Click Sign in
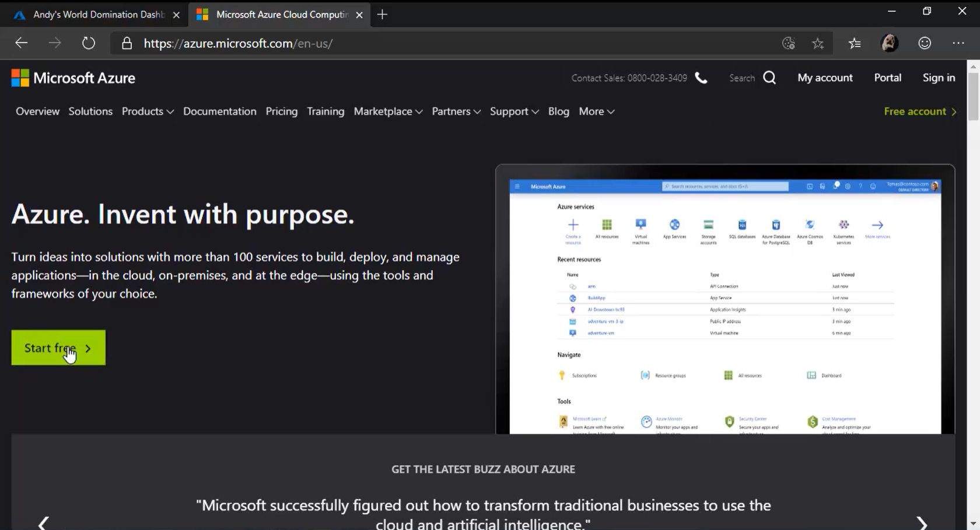 (x=939, y=78)
